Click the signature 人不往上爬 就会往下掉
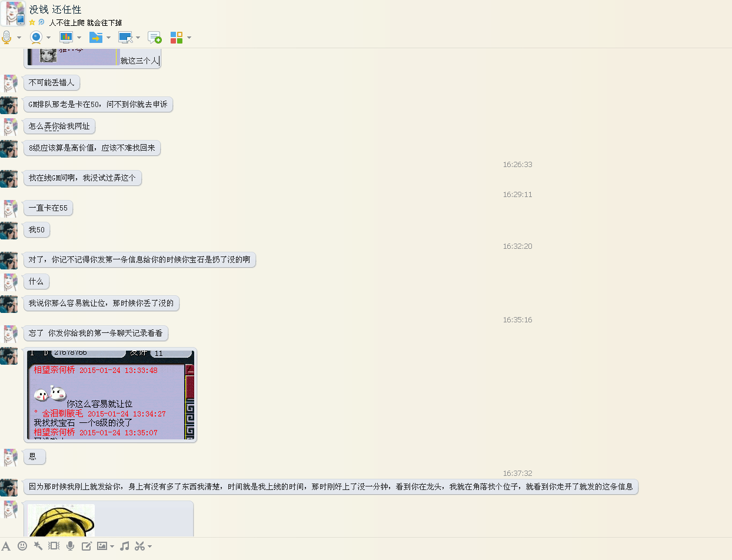Screen dimensions: 732x560 click(85, 22)
